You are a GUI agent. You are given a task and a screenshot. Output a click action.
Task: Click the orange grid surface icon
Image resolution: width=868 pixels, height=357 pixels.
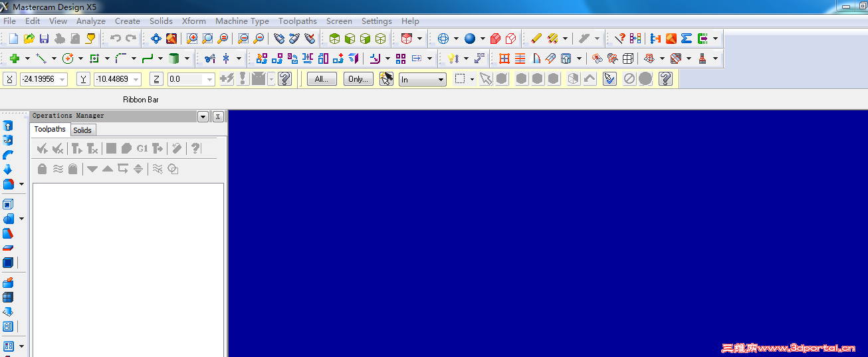click(x=504, y=59)
